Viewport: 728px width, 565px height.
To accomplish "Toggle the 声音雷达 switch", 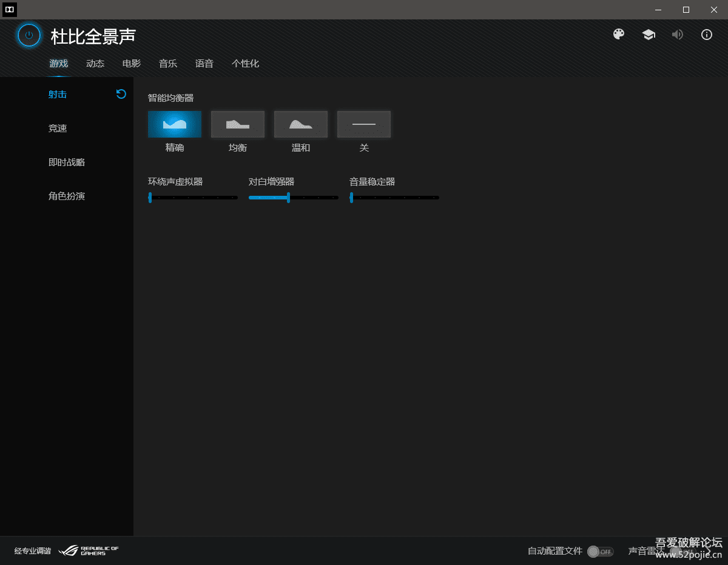I will (x=682, y=552).
